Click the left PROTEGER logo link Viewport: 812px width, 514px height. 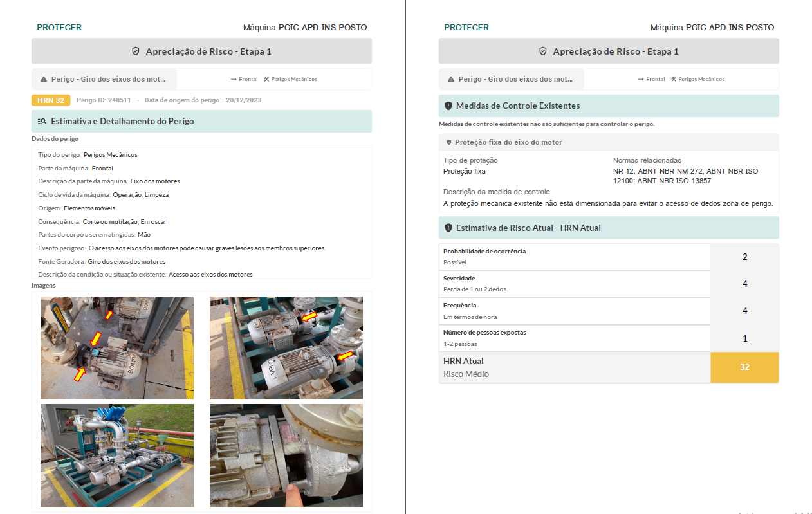click(x=59, y=28)
